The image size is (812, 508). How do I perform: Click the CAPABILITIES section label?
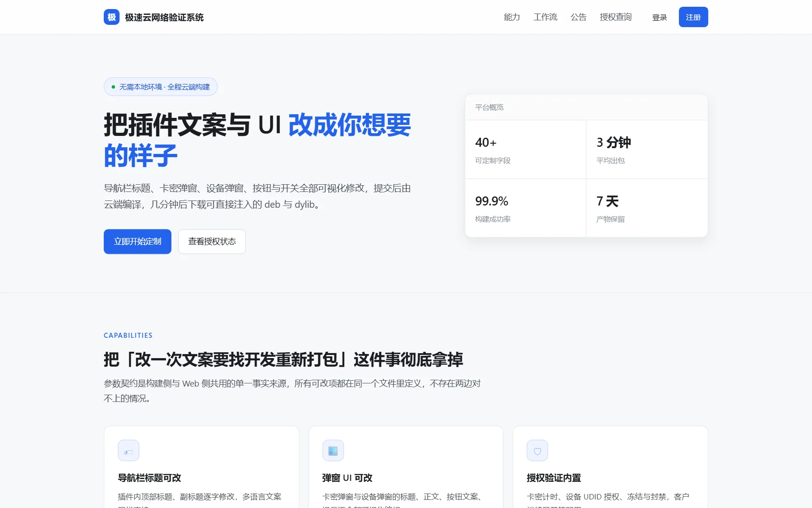pyautogui.click(x=128, y=336)
